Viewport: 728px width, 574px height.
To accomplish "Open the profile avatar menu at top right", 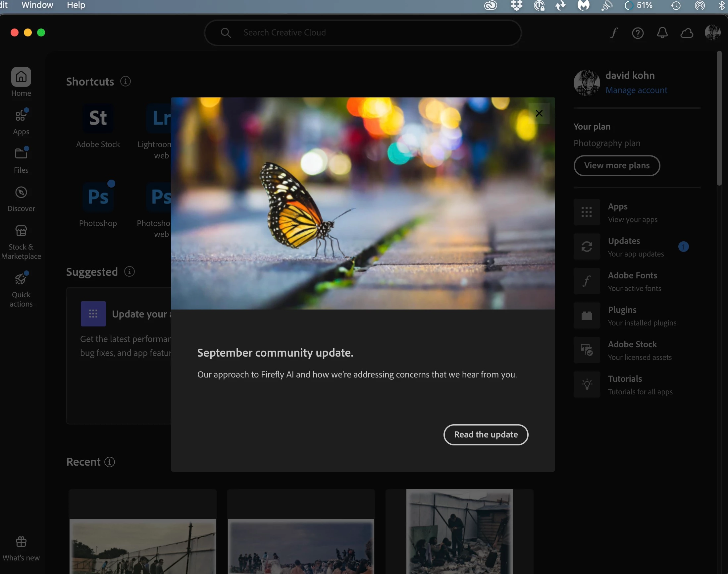I will coord(712,32).
